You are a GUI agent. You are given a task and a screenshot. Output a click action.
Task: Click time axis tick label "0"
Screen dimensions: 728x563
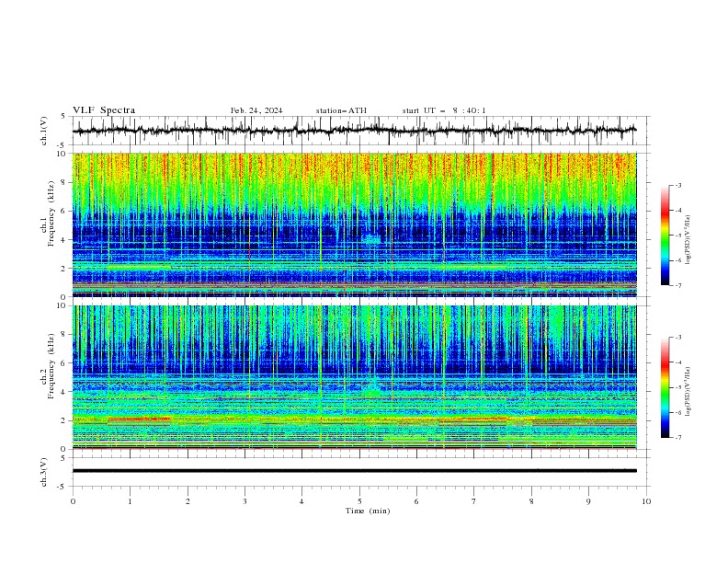coord(73,501)
